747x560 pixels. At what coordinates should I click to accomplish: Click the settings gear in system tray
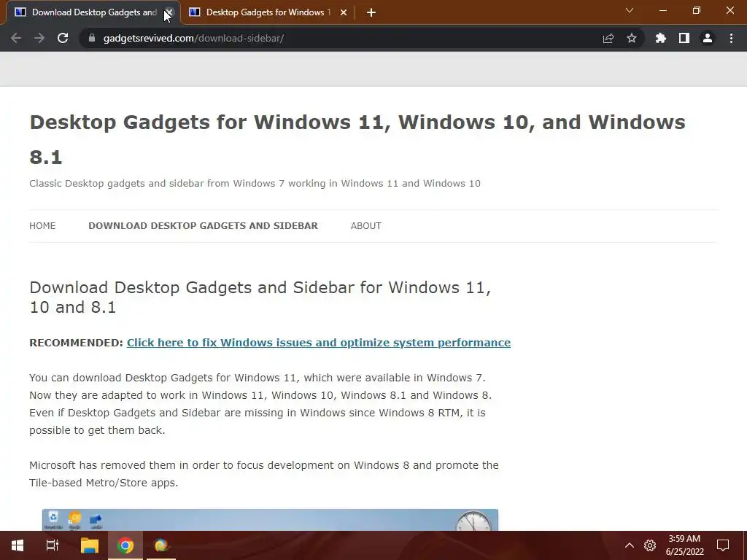click(x=650, y=545)
